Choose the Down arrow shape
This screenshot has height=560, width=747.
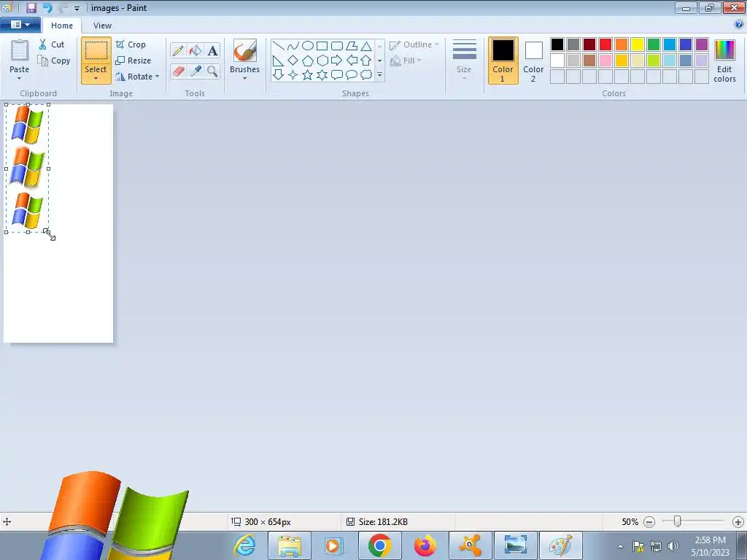point(279,75)
